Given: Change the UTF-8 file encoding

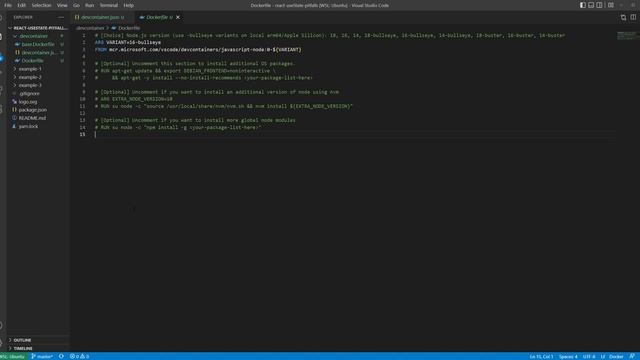Looking at the screenshot, I should pyautogui.click(x=589, y=356).
